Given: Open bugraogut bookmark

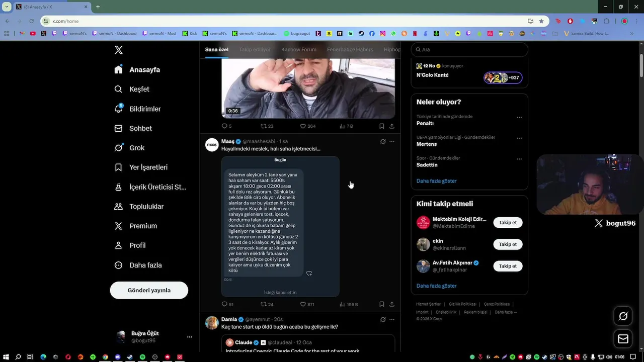Looking at the screenshot, I should (x=297, y=34).
